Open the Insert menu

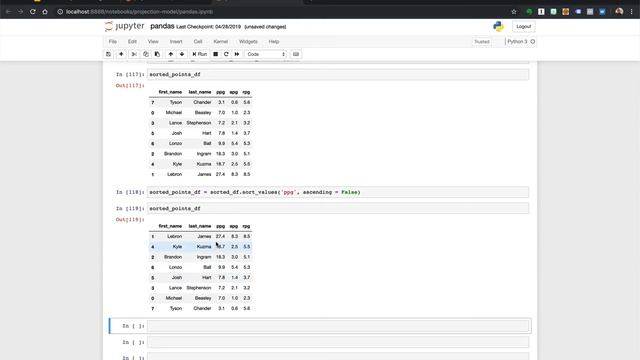pyautogui.click(x=176, y=42)
